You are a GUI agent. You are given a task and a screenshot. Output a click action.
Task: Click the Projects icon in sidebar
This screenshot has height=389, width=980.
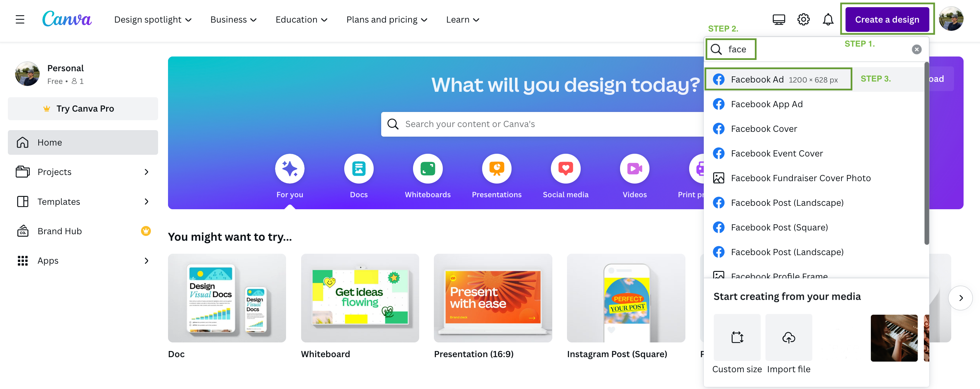(23, 171)
